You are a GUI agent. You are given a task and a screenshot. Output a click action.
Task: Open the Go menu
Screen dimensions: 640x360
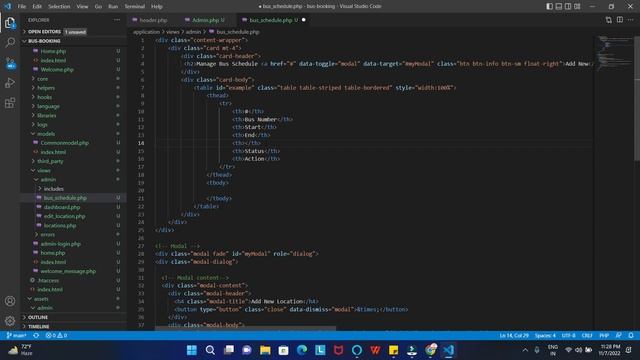(x=98, y=7)
